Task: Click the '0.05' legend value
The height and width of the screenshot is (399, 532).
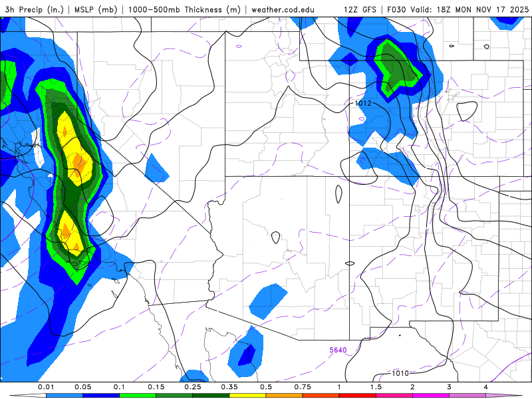Action: (x=82, y=387)
